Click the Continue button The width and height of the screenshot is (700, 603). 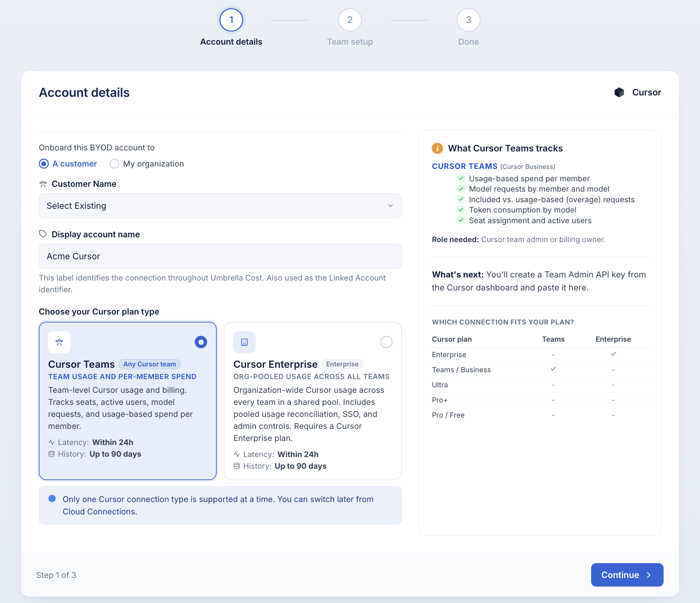pyautogui.click(x=627, y=575)
